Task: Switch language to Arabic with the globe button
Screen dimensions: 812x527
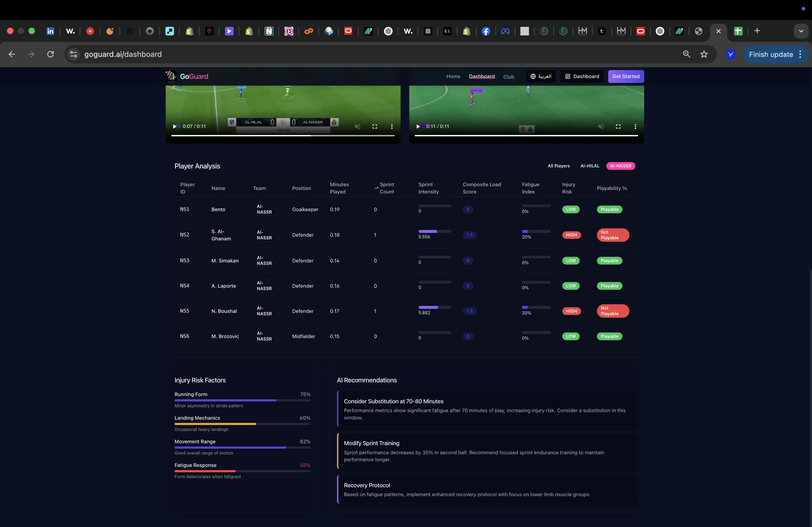Action: 541,76
